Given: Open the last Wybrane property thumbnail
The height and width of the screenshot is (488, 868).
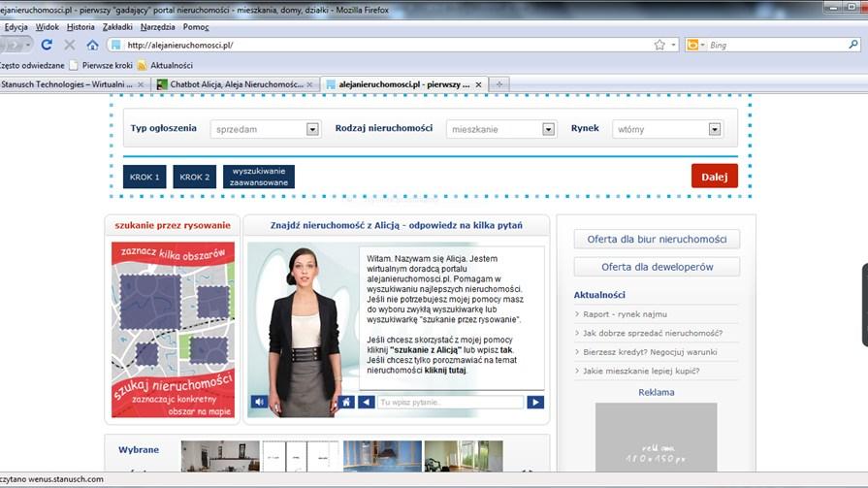Looking at the screenshot, I should (x=464, y=456).
